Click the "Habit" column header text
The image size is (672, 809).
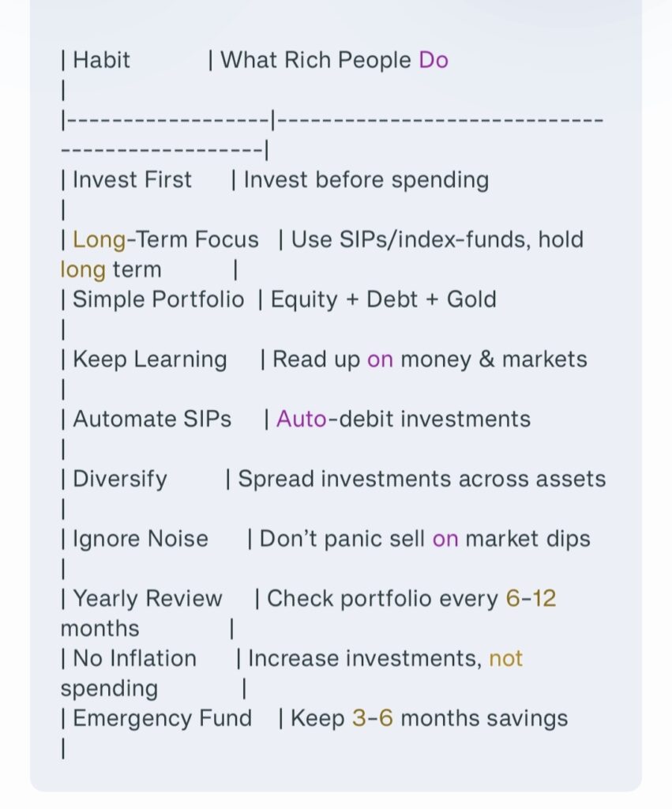click(101, 60)
